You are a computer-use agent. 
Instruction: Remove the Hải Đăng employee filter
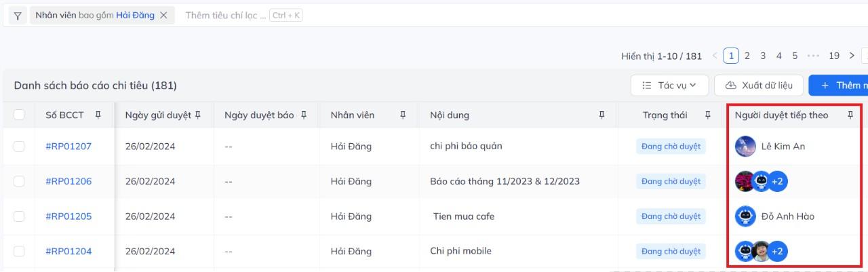[163, 16]
